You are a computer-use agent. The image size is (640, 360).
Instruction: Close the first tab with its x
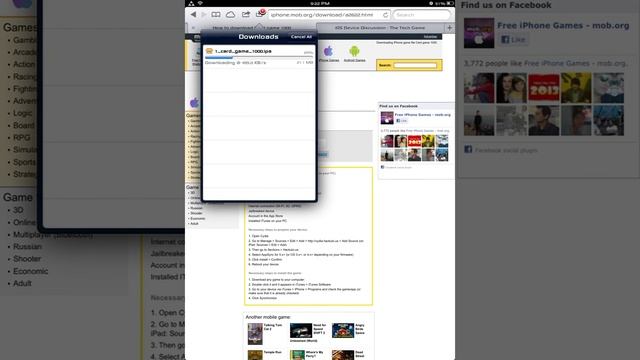click(x=193, y=28)
